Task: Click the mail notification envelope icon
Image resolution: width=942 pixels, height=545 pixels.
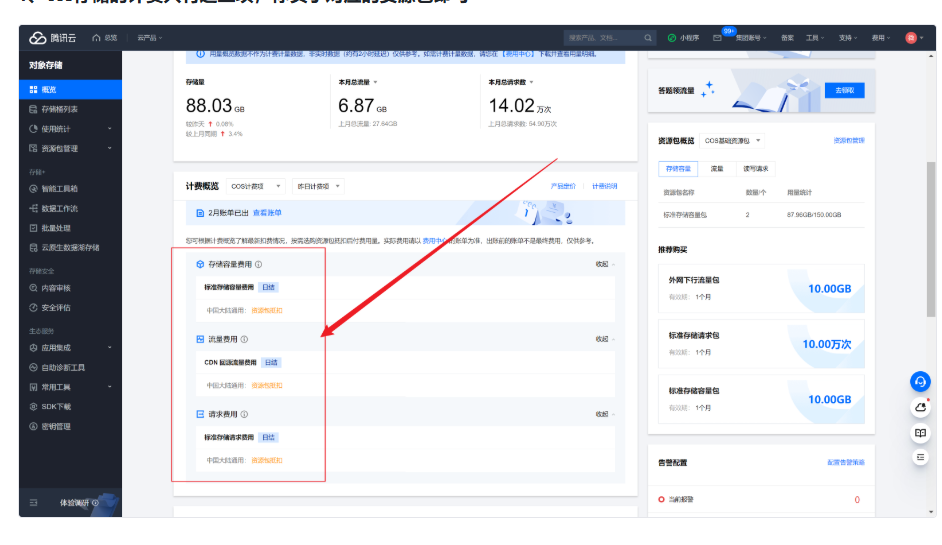Action: click(717, 38)
